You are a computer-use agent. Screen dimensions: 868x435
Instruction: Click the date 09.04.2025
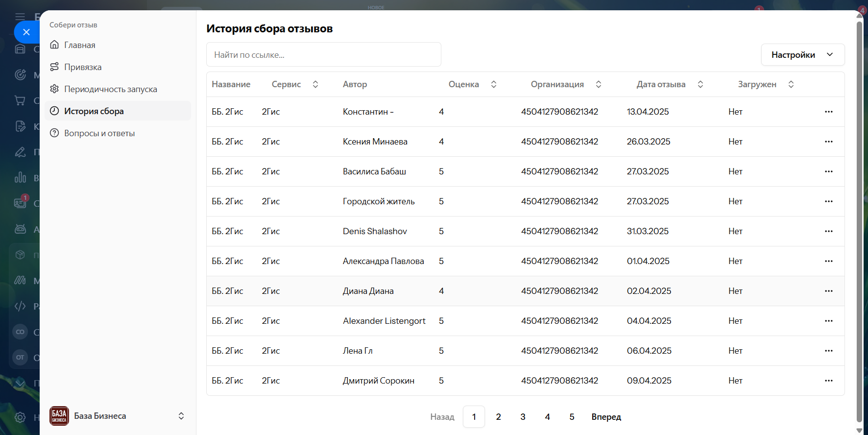(x=649, y=381)
